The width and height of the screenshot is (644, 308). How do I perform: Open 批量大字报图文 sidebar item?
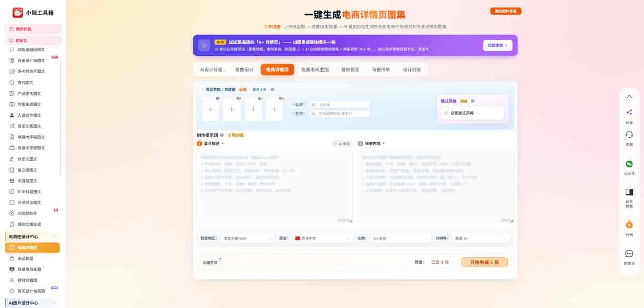tap(32, 148)
